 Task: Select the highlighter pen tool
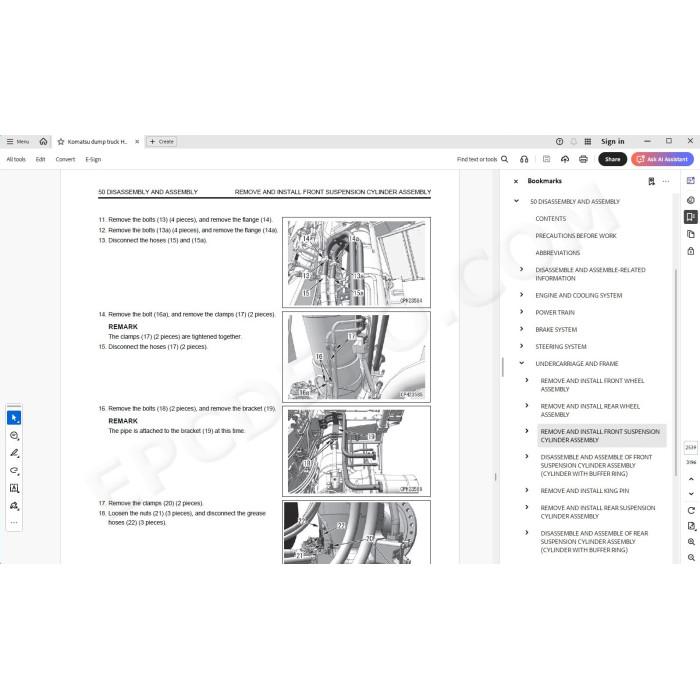pyautogui.click(x=14, y=453)
